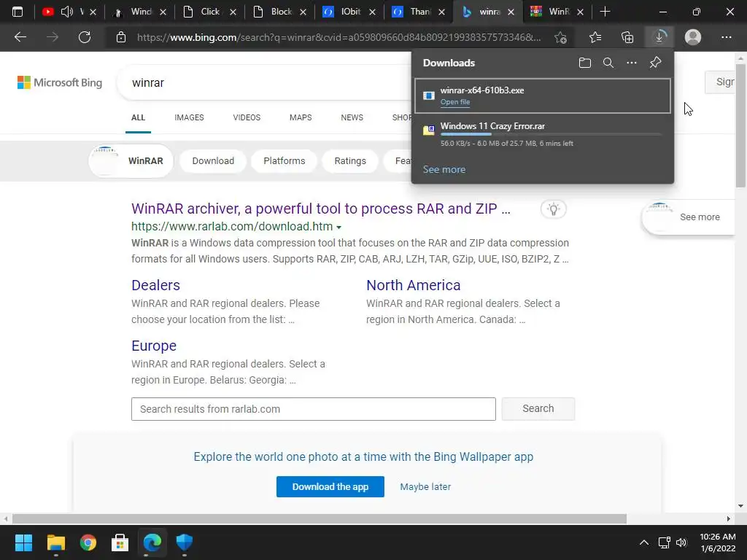Image resolution: width=747 pixels, height=560 pixels.
Task: Open the downloads folder icon
Action: [x=585, y=63]
